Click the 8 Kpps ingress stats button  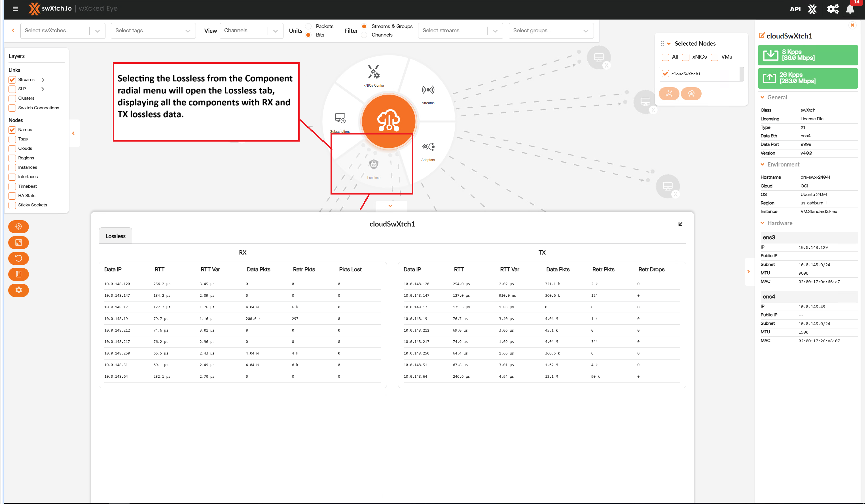807,55
